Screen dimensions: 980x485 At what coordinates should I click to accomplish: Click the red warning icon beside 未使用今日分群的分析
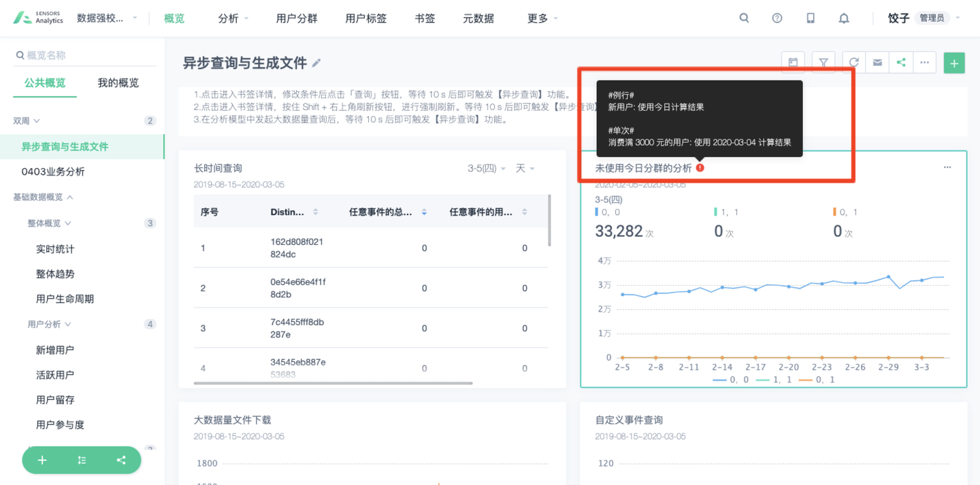[700, 168]
